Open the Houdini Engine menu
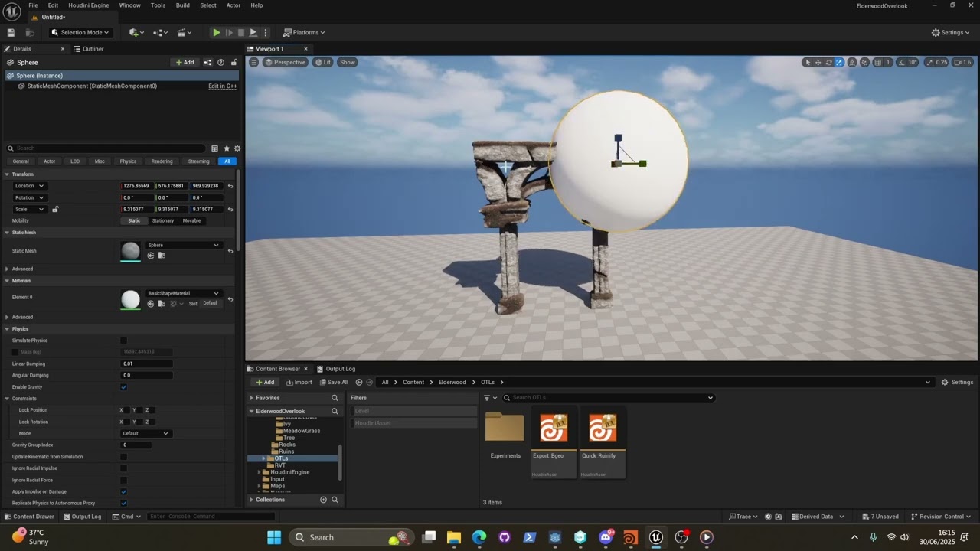The width and height of the screenshot is (980, 551). pyautogui.click(x=89, y=5)
